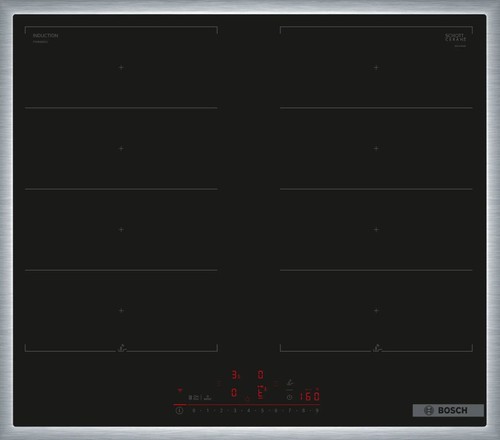Set power level 5 on the slider
500x440 pixels.
click(x=262, y=410)
